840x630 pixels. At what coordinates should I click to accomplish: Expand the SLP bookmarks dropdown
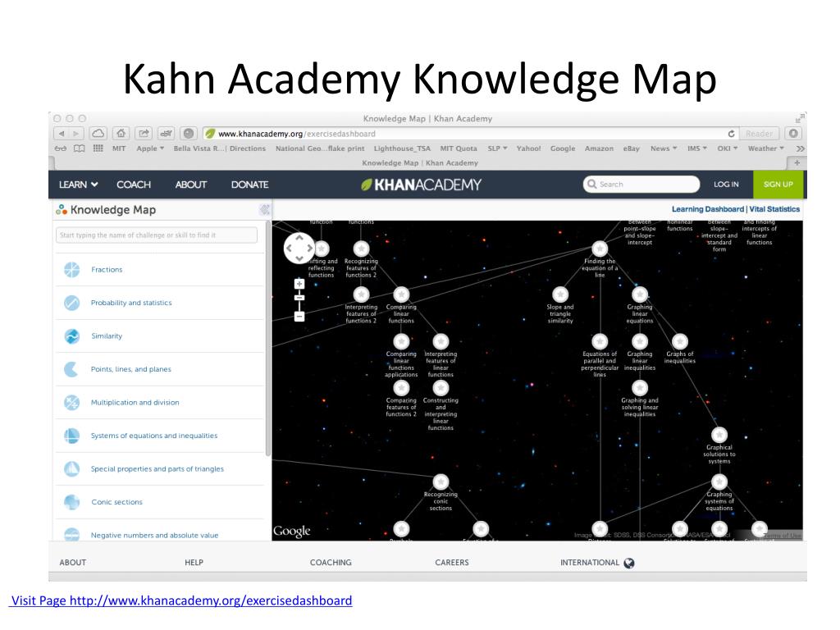[497, 148]
